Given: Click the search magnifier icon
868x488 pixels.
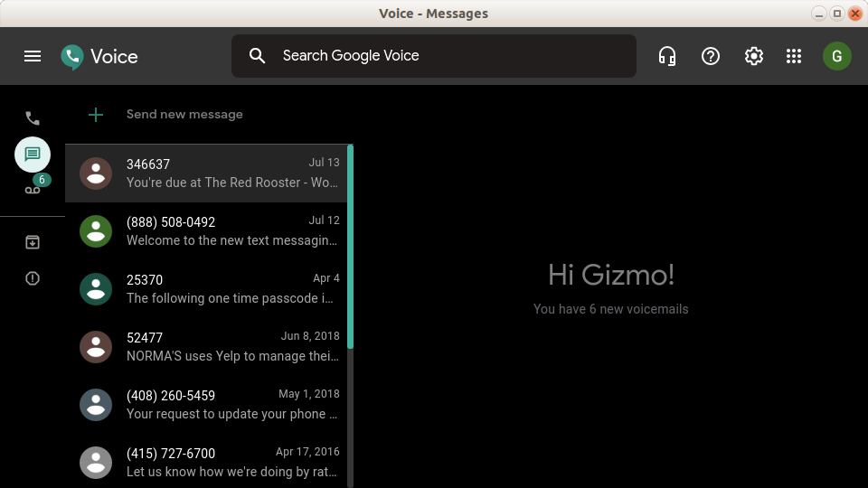Looking at the screenshot, I should coord(257,55).
